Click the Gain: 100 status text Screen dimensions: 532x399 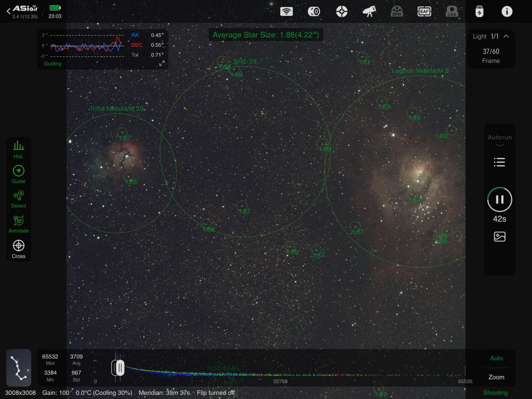[56, 393]
